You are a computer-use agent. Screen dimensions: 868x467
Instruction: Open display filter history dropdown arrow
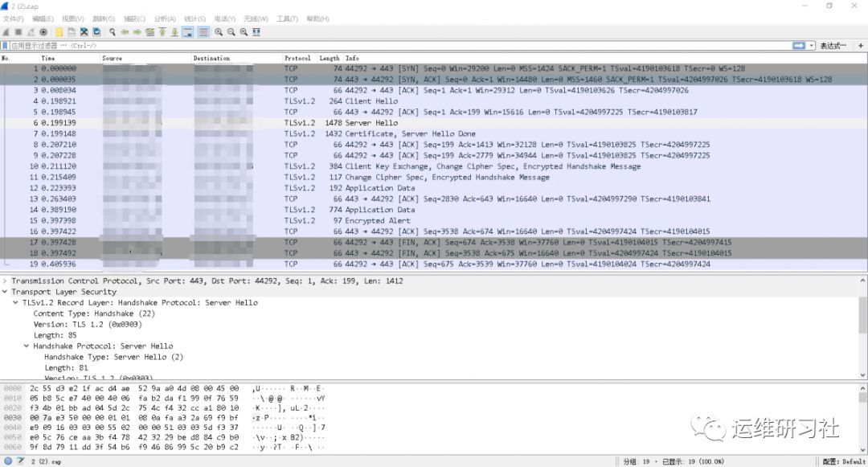tap(812, 45)
